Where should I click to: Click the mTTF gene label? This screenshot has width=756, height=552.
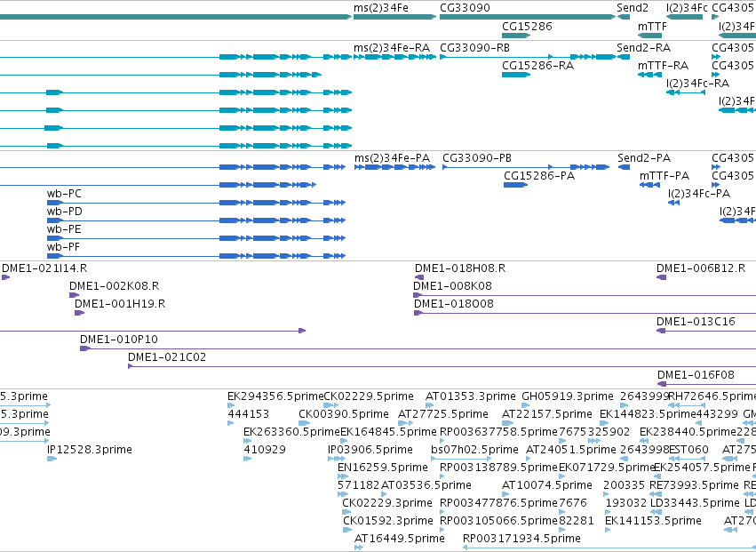pyautogui.click(x=652, y=26)
